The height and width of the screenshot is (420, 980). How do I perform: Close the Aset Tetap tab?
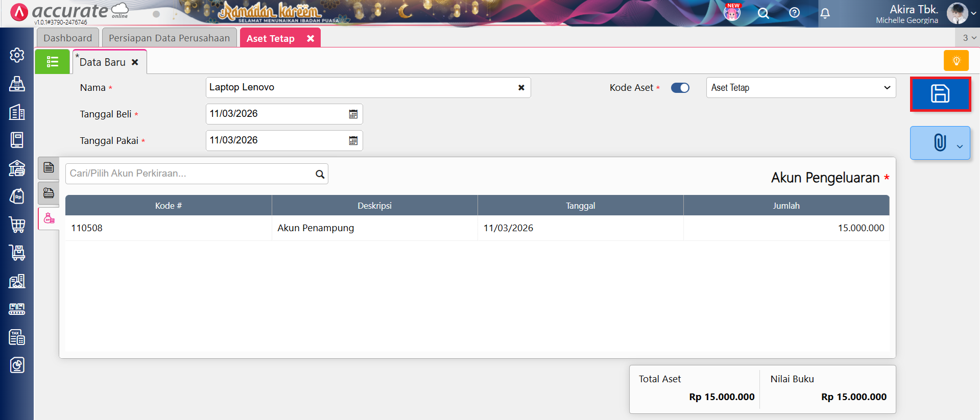click(310, 38)
